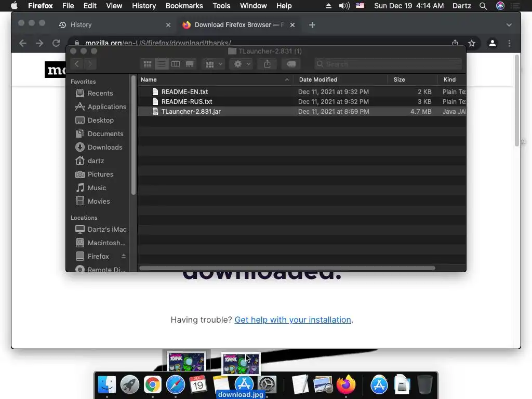Switch Finder to column view
532x399 pixels.
(x=176, y=64)
